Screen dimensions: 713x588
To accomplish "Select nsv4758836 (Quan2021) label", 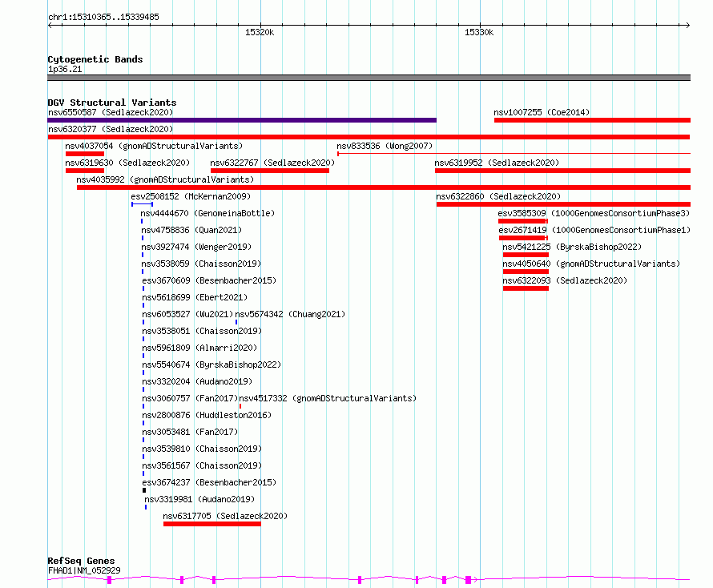I will (x=191, y=230).
